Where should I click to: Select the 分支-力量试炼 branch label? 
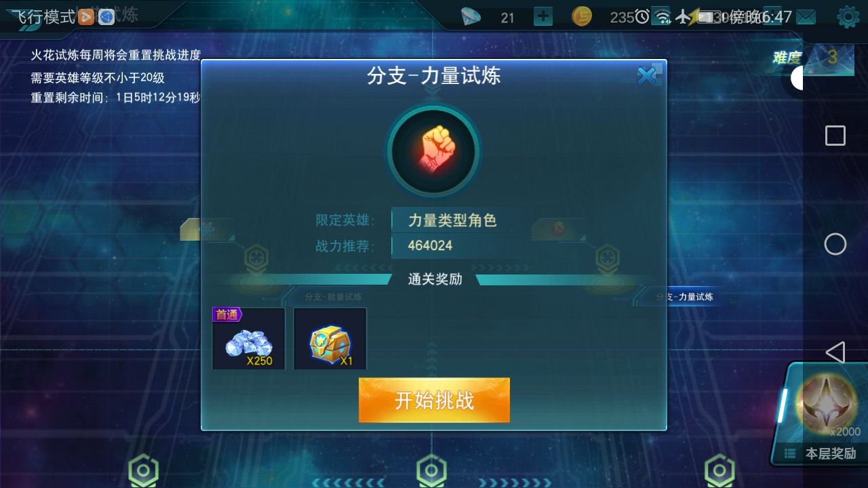tap(684, 297)
